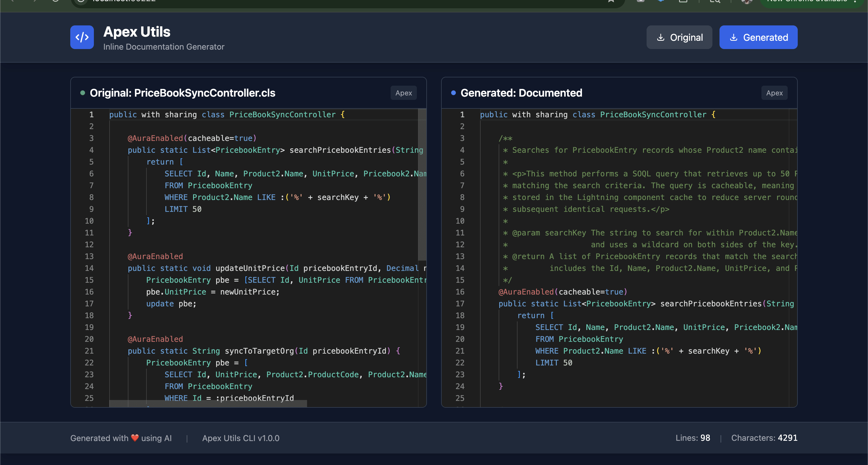This screenshot has height=465, width=868.
Task: Click horizontal scrollbar in Original editor
Action: pos(208,403)
